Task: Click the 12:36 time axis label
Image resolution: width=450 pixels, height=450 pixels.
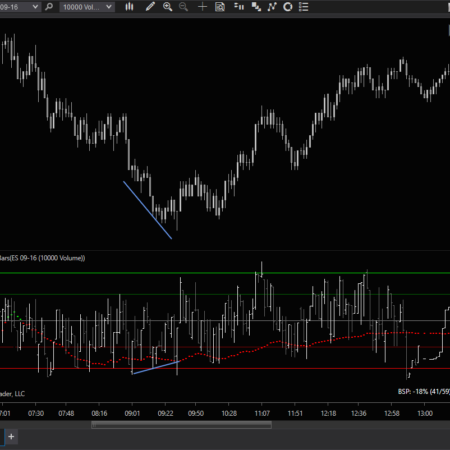Action: [x=359, y=413]
